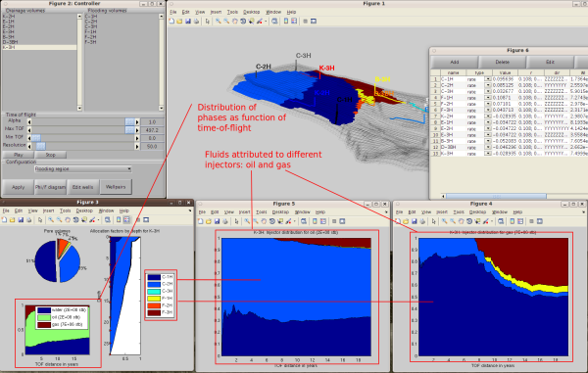Click the Wellpairs button
Viewport: 588px width, 373px height.
[116, 187]
